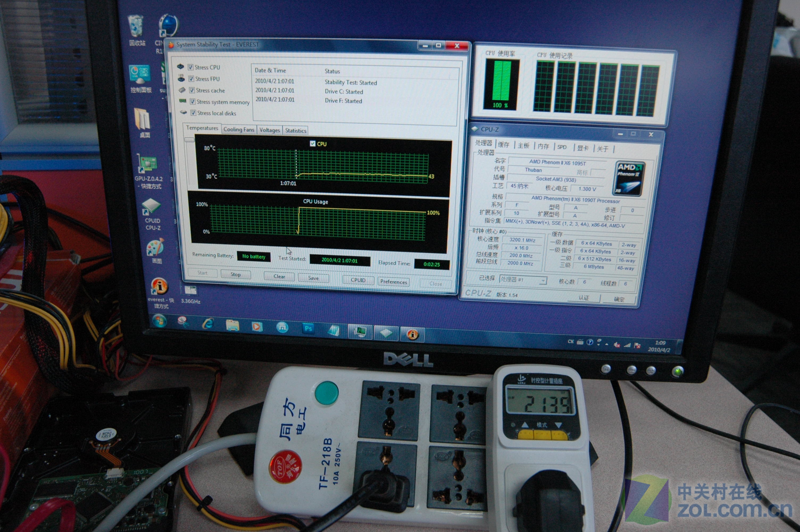Screen dimensions: 800x532
Task: Open the CINEBENCH globe desktop shortcut
Action: [x=168, y=26]
